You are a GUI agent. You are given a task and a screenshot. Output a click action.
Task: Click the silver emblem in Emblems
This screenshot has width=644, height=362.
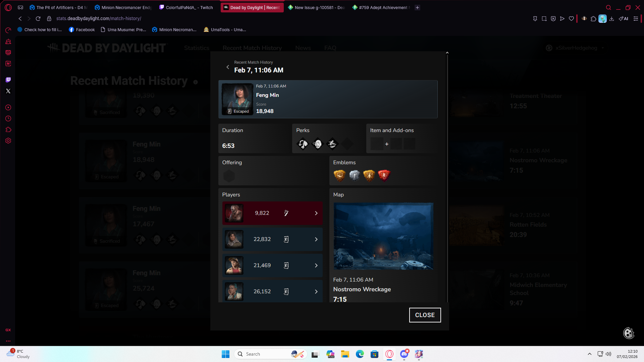point(355,175)
